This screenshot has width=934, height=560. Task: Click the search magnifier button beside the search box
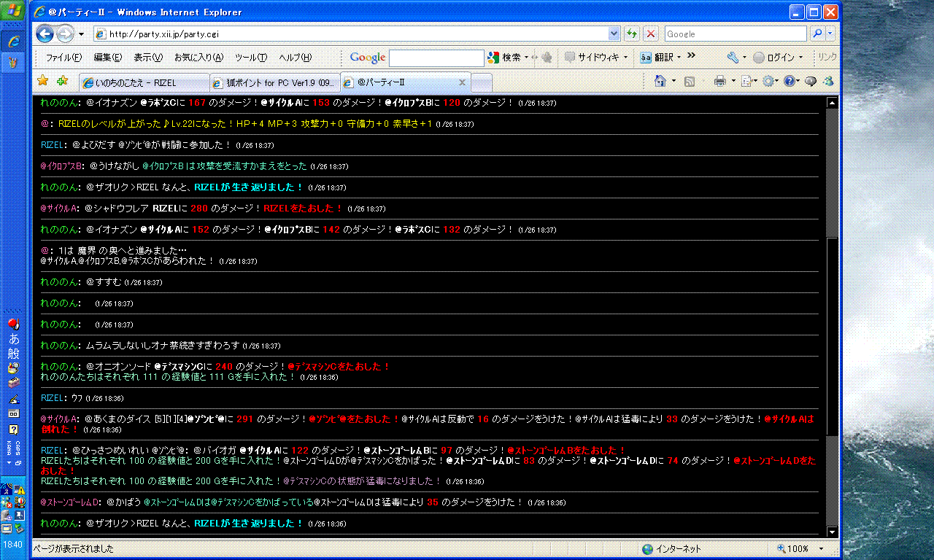817,34
